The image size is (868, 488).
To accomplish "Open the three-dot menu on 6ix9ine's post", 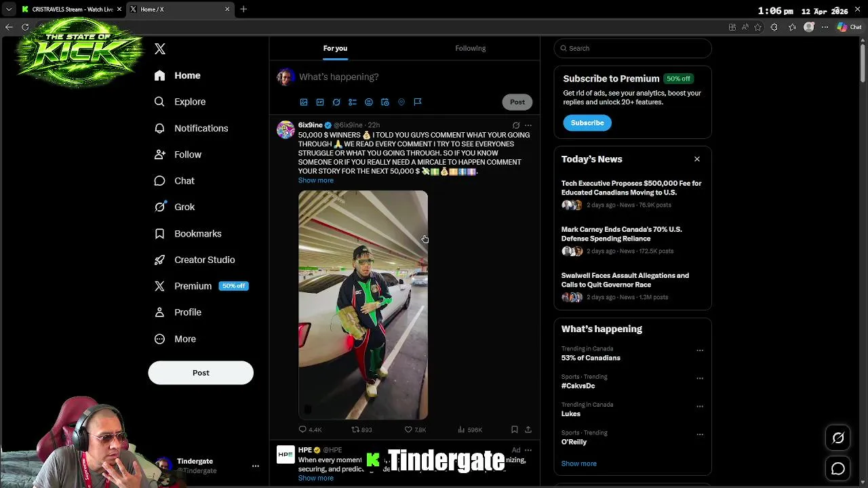I will click(528, 125).
